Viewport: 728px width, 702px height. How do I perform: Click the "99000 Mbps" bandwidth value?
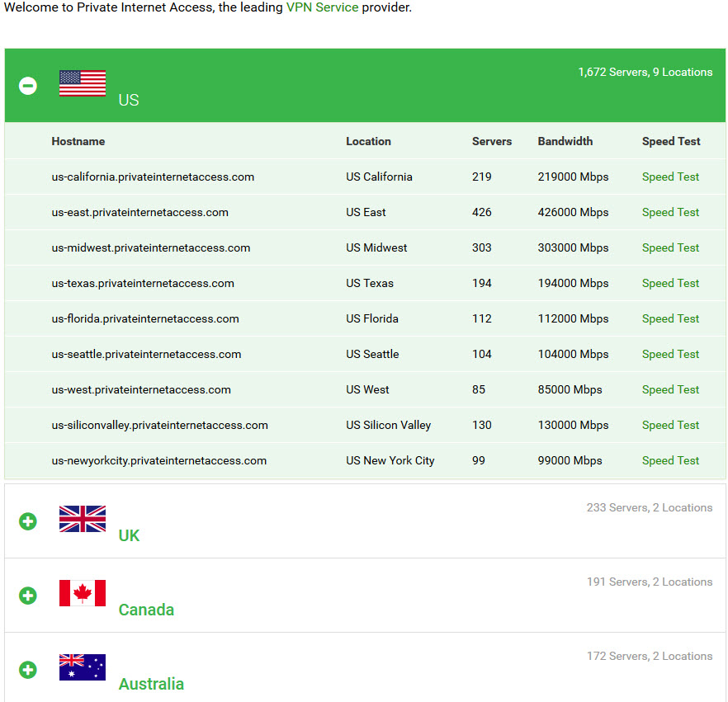tap(570, 461)
